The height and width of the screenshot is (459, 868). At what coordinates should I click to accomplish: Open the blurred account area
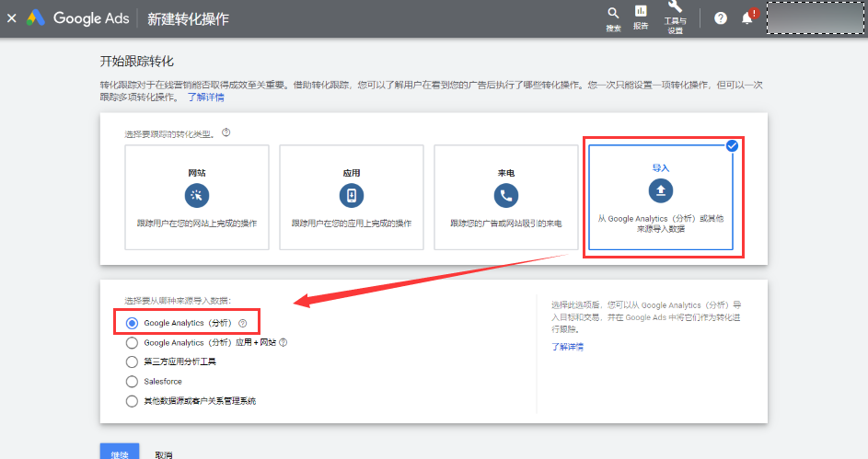pos(815,17)
